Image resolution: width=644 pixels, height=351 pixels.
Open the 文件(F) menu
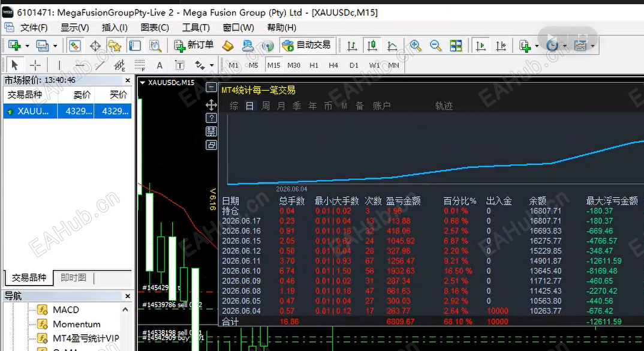click(x=34, y=28)
